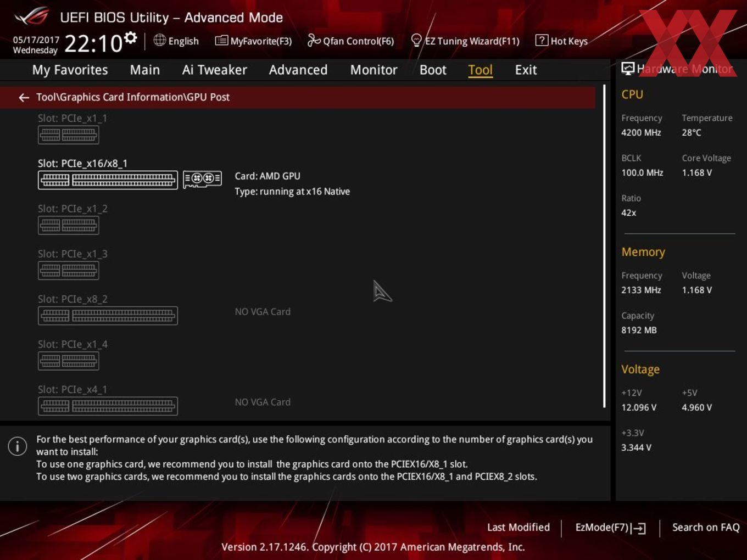Click the +3.3V value 3.344 V
This screenshot has height=560, width=747.
636,447
